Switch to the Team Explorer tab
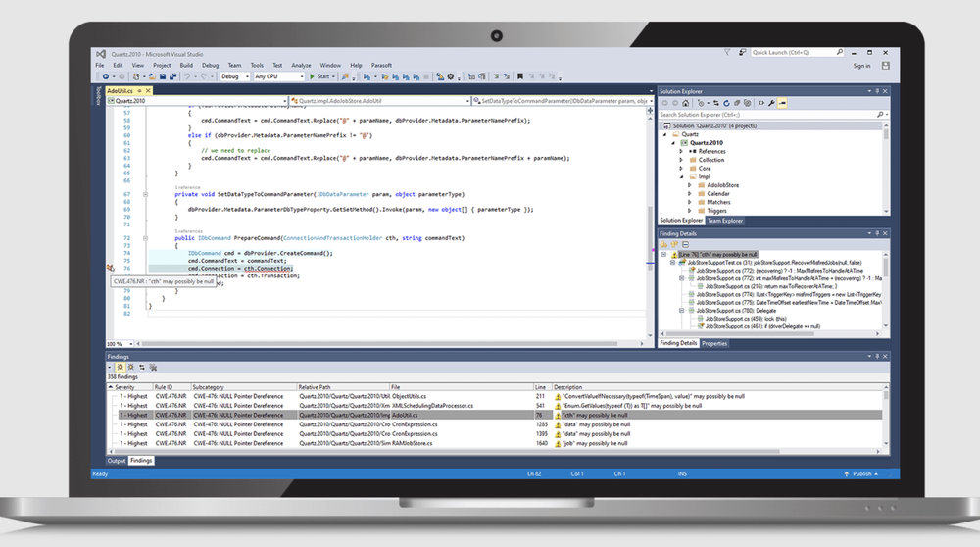This screenshot has width=980, height=547. point(725,221)
